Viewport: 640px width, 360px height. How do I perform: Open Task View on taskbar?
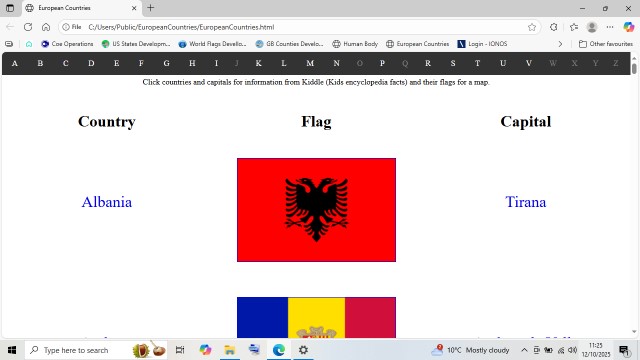coord(180,350)
